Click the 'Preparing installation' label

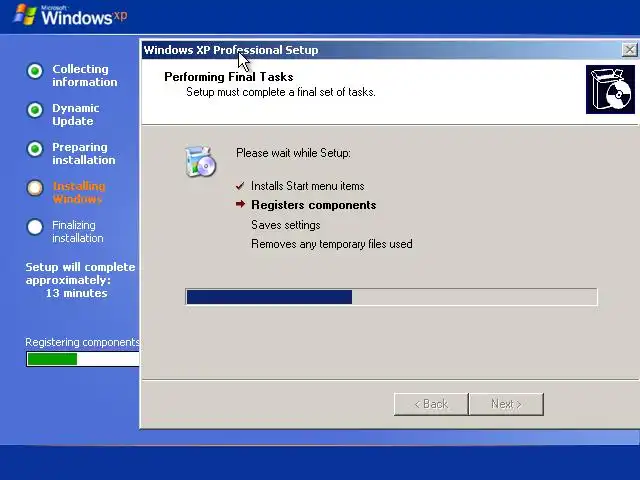click(84, 153)
